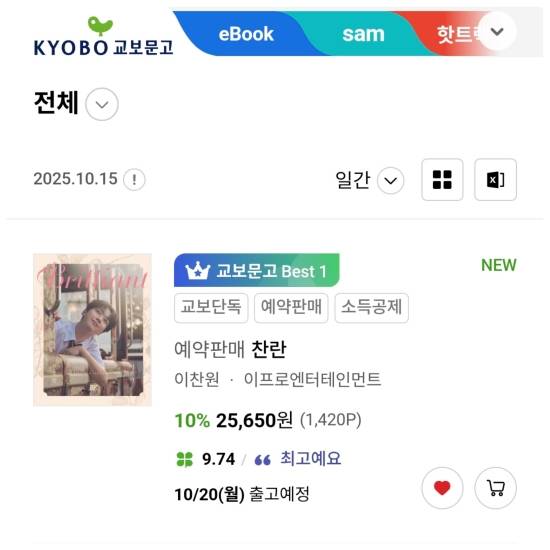Image resolution: width=550 pixels, height=550 pixels.
Task: Click the 찬란 book cover thumbnail
Action: tap(92, 330)
